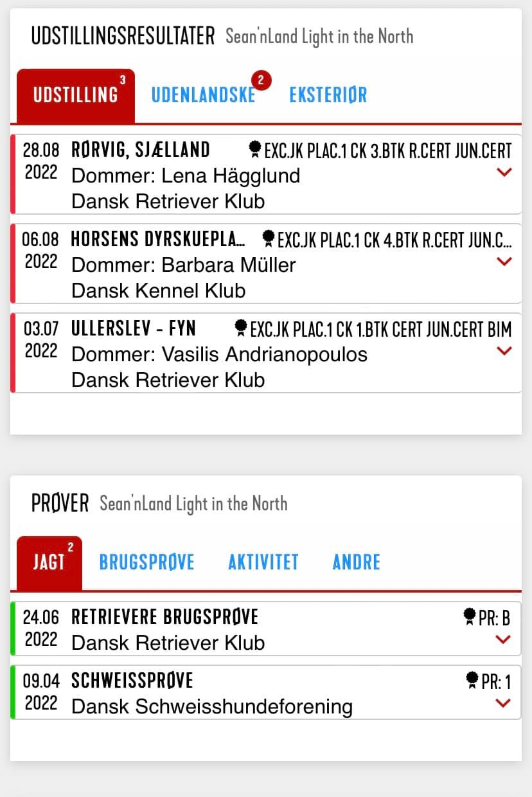Click the rosette icon on Ullerslev result
532x797 pixels.
pos(241,328)
